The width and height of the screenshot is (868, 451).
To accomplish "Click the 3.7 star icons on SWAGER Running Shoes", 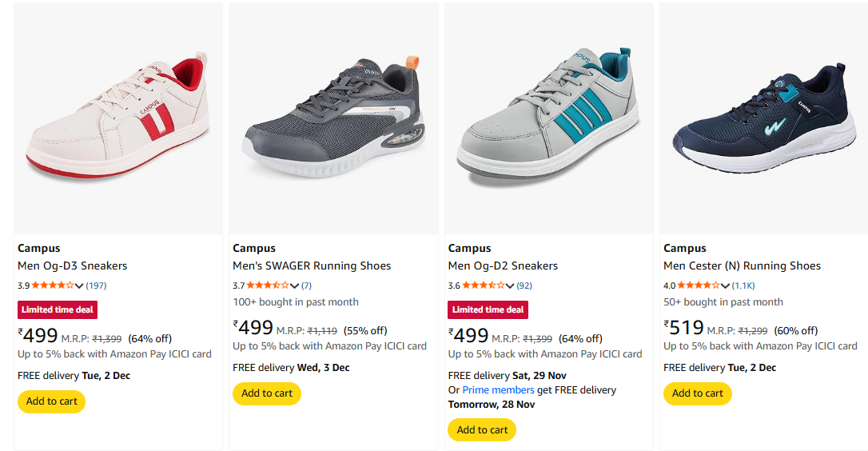I will pyautogui.click(x=268, y=285).
